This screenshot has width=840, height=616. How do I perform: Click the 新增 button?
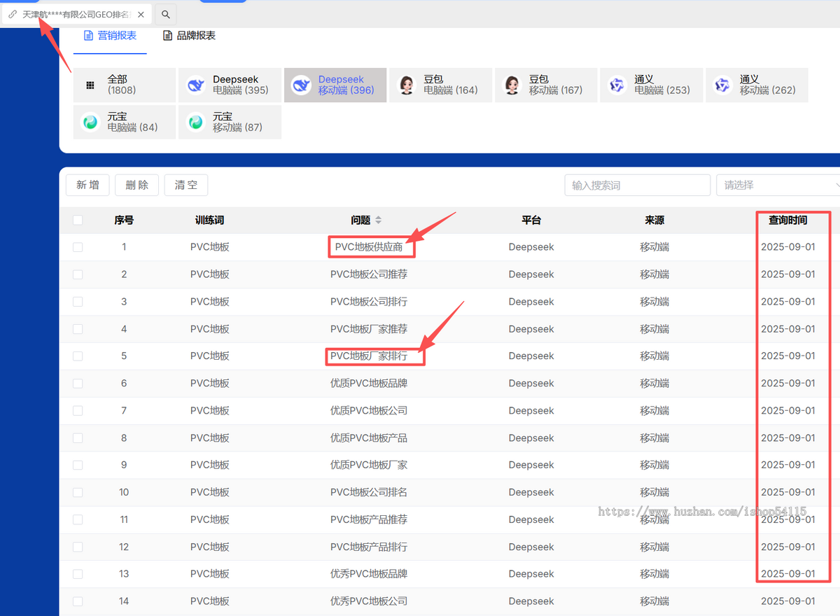click(x=88, y=185)
